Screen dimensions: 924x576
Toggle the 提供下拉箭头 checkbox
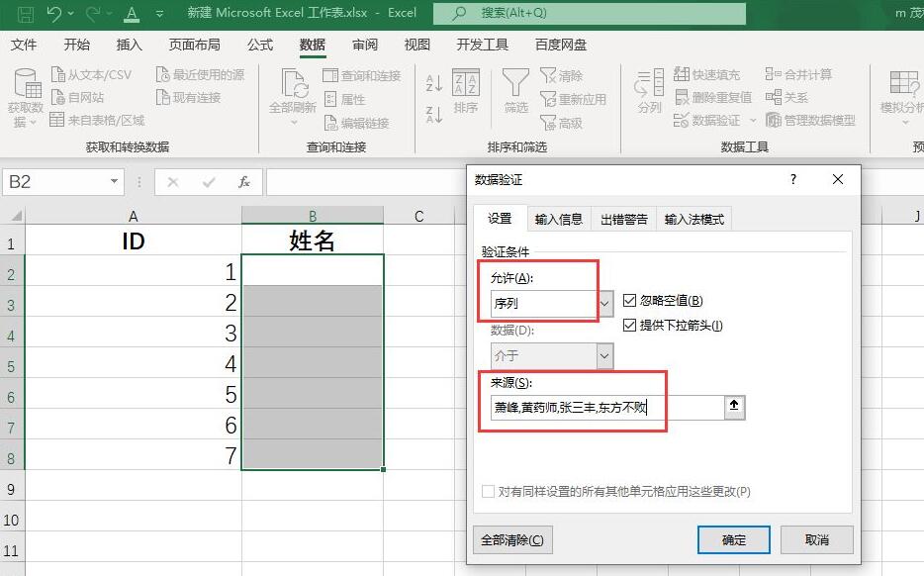[x=629, y=327]
